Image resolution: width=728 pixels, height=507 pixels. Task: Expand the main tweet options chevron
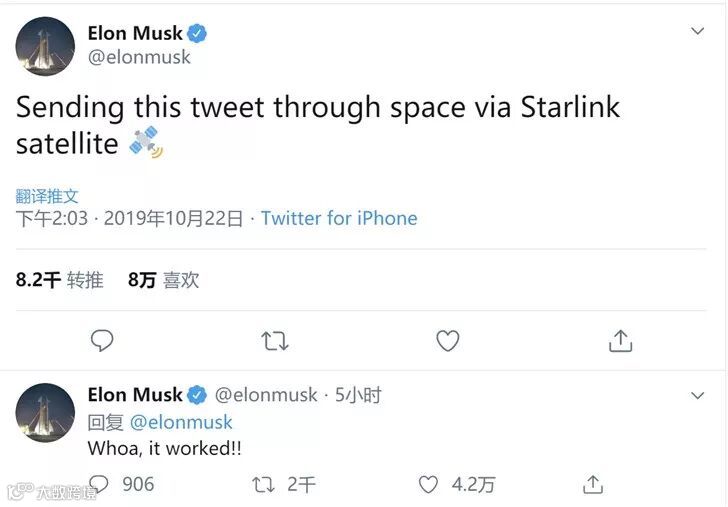click(x=698, y=32)
